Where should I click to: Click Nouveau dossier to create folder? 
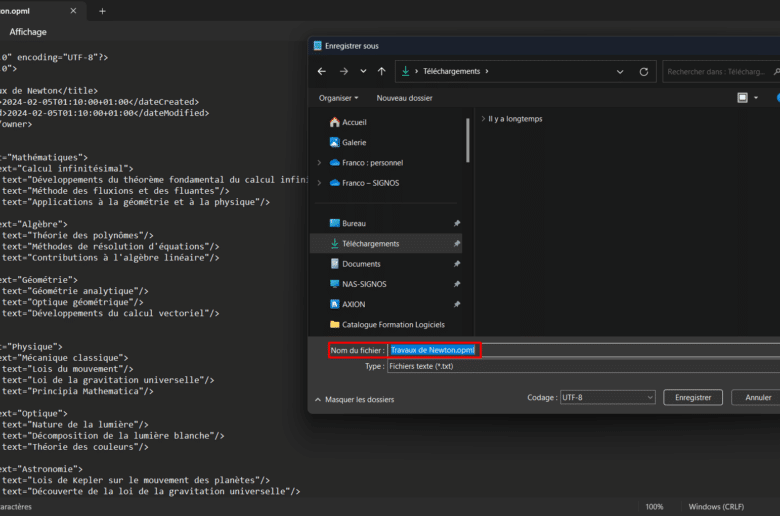404,98
